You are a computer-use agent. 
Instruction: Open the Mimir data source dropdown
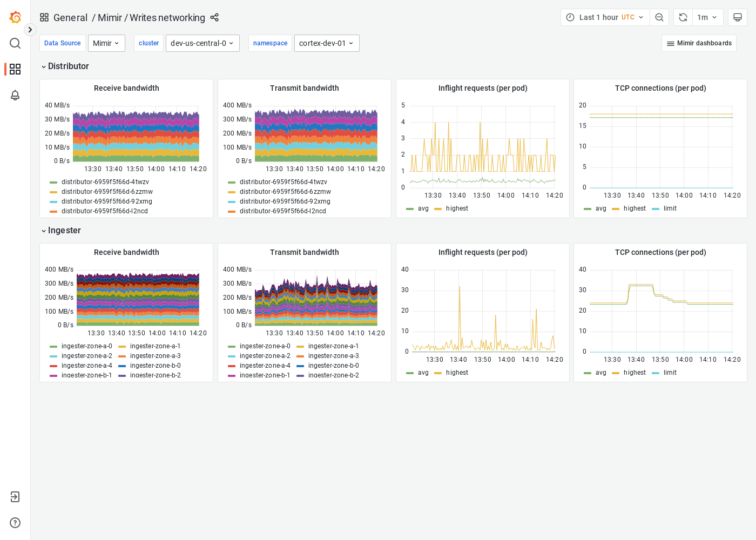coord(106,43)
